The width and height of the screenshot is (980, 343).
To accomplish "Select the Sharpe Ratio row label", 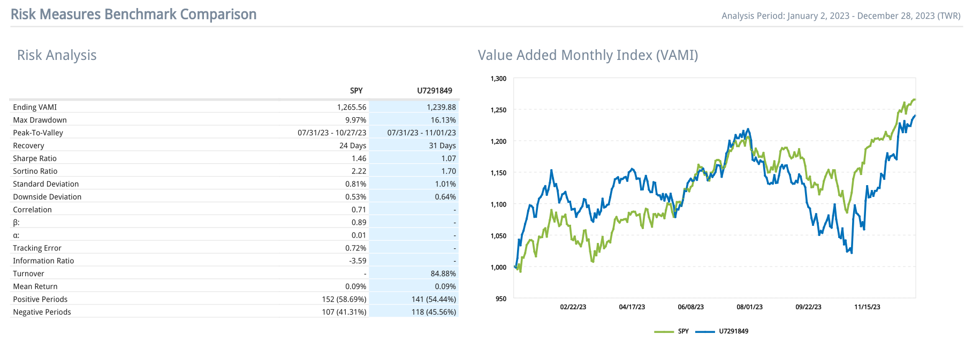I will (x=35, y=158).
